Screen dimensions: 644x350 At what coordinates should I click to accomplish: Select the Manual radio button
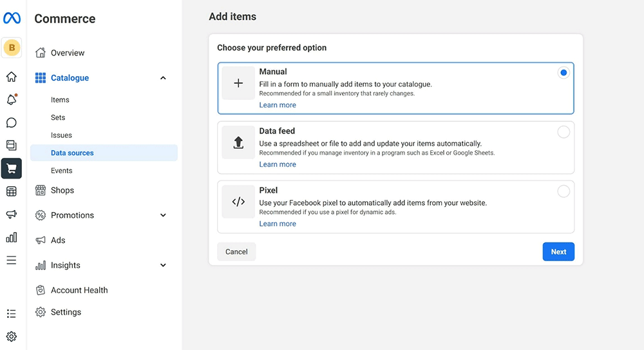563,73
